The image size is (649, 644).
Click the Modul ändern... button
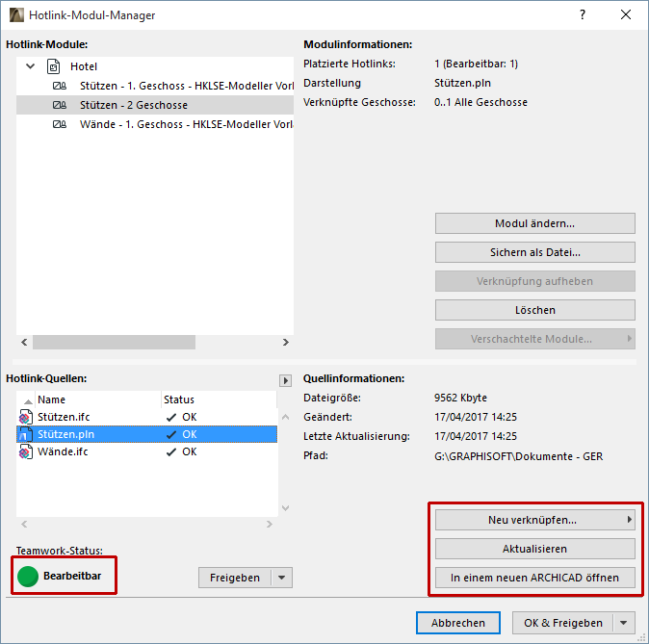tap(534, 223)
